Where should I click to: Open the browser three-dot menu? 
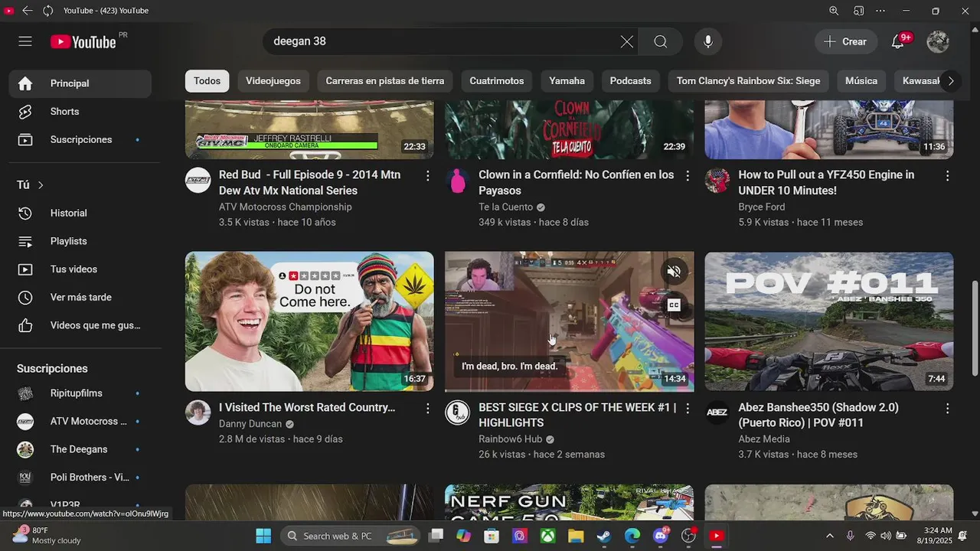point(880,11)
